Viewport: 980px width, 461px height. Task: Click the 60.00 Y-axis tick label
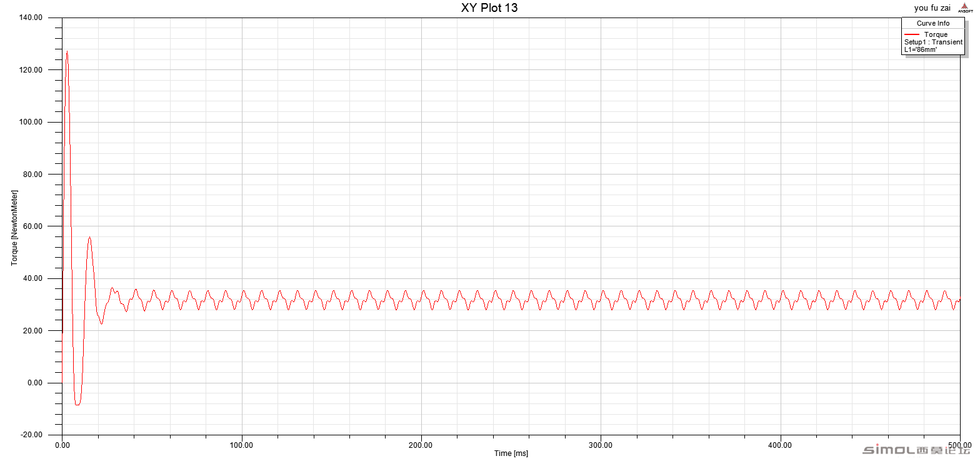(x=32, y=226)
